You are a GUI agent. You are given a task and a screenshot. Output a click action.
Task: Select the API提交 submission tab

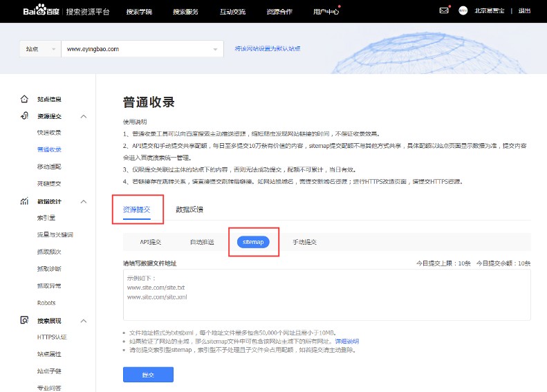[150, 242]
